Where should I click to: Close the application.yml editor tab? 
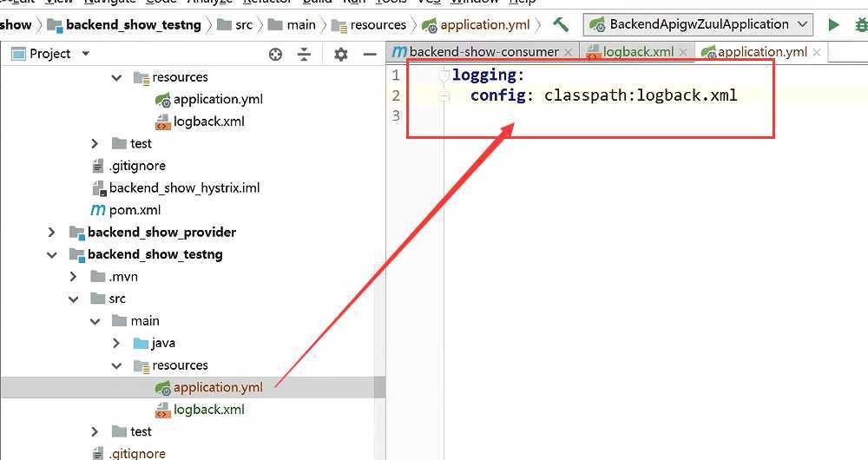coord(817,53)
